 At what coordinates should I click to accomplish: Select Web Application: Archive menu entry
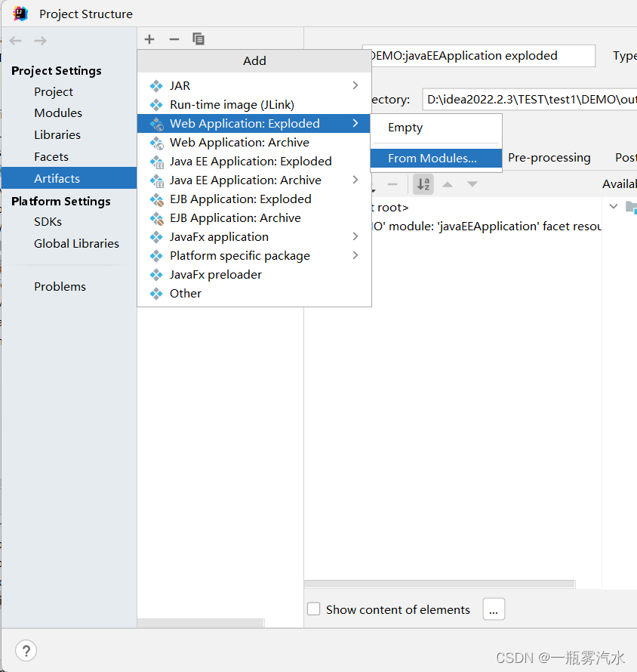[254, 142]
